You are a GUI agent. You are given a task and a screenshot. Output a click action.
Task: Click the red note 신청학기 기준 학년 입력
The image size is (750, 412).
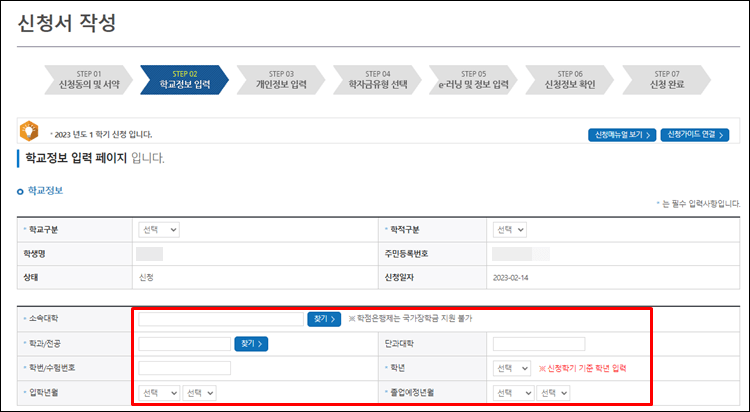(583, 368)
